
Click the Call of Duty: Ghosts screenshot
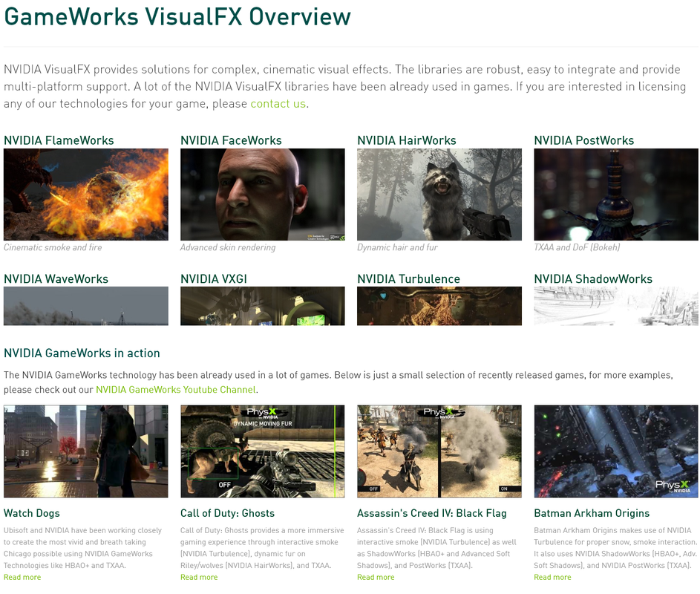point(263,451)
